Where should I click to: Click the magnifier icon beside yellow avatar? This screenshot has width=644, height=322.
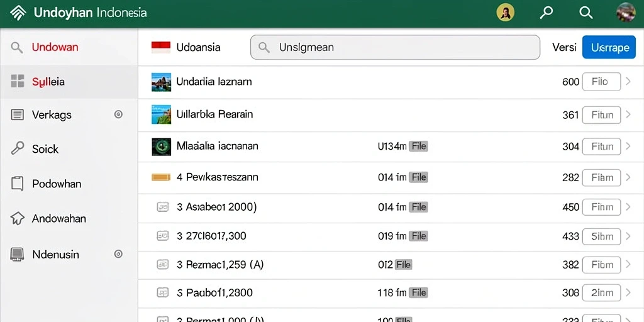pyautogui.click(x=546, y=13)
